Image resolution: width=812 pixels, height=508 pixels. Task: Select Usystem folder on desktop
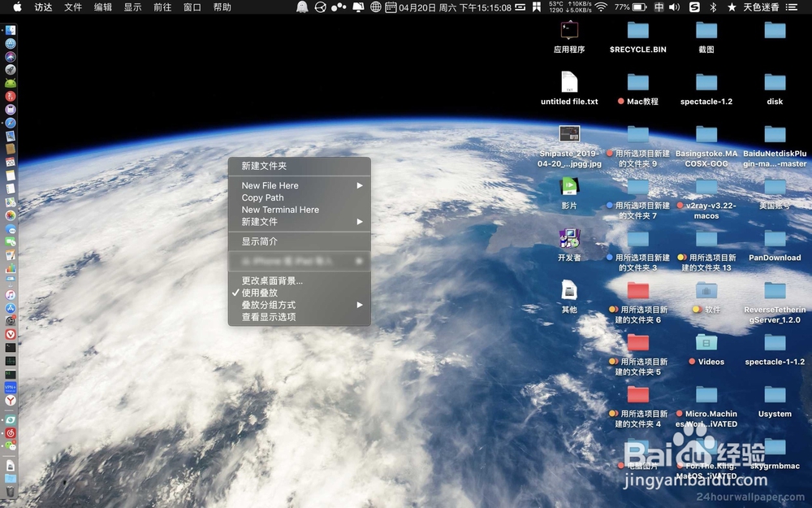[x=775, y=402]
